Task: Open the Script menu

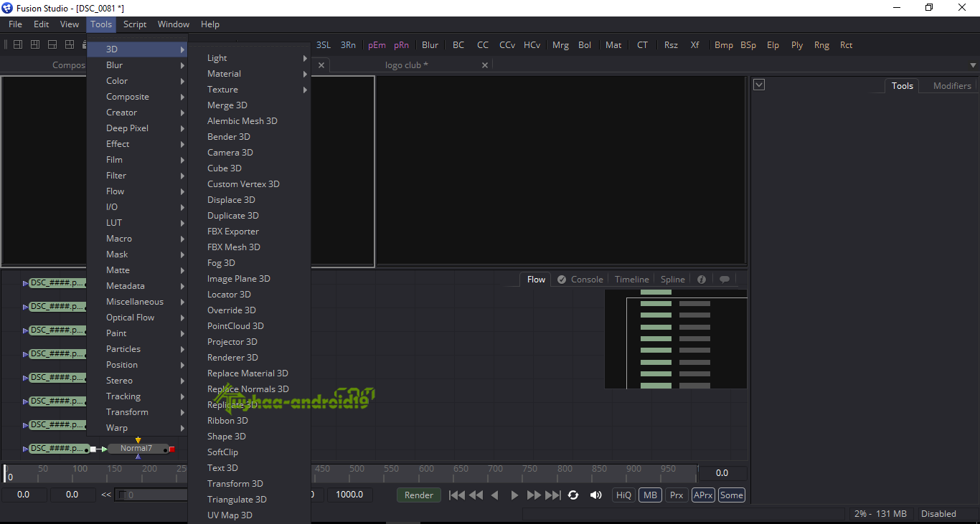Action: (135, 24)
